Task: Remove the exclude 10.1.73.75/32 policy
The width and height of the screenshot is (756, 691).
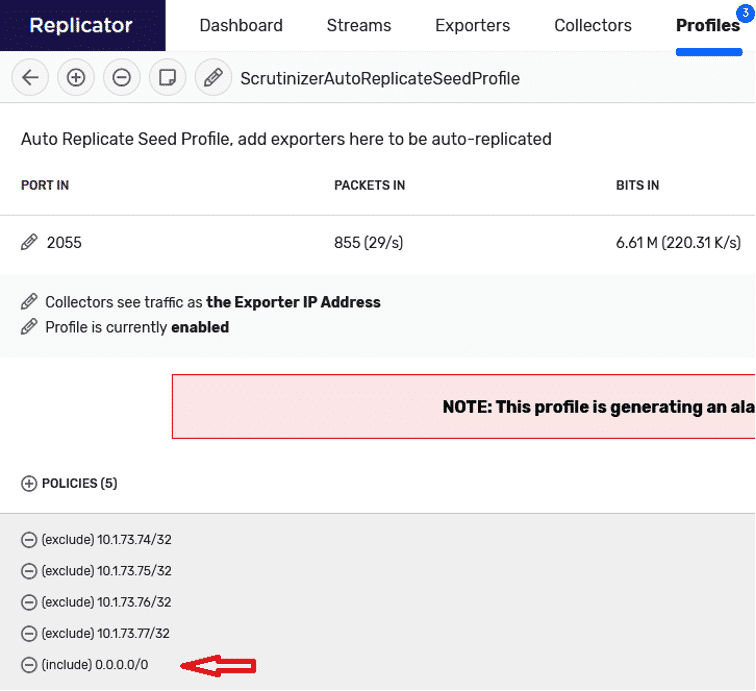Action: 29,571
